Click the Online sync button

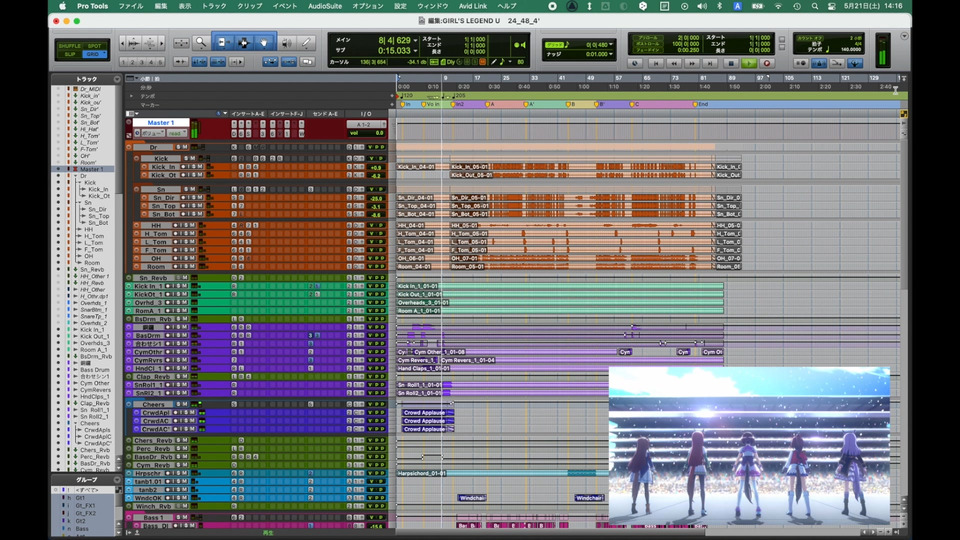635,63
